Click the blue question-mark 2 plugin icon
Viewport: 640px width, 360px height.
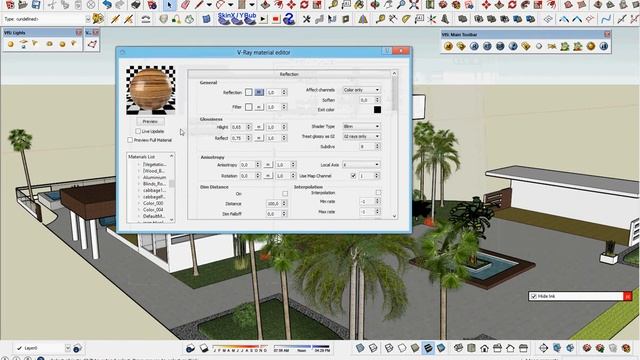pyautogui.click(x=289, y=19)
